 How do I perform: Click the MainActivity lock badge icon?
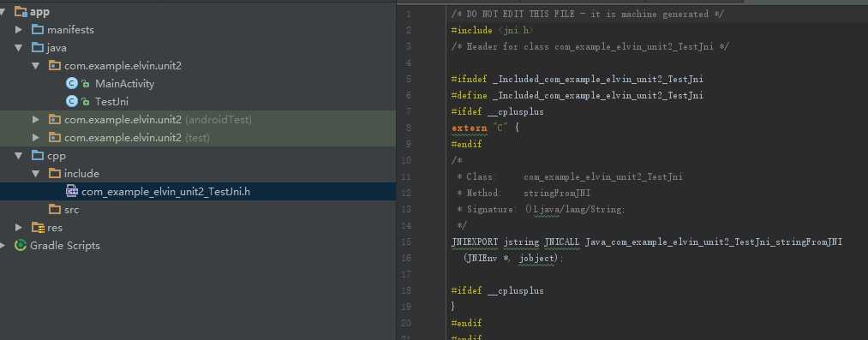(x=85, y=84)
